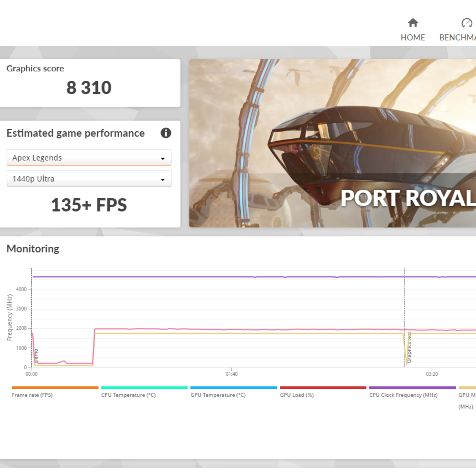Click the Graphics test timeline marker

coord(409,347)
